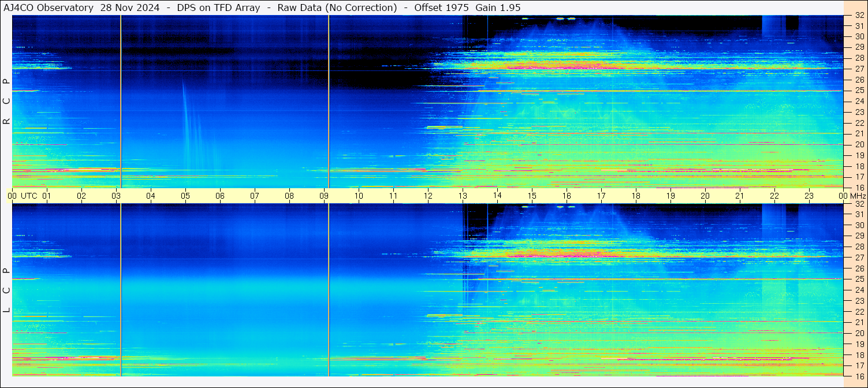Click the vertical RCP panel label
This screenshot has height=388, width=868.
[6, 101]
